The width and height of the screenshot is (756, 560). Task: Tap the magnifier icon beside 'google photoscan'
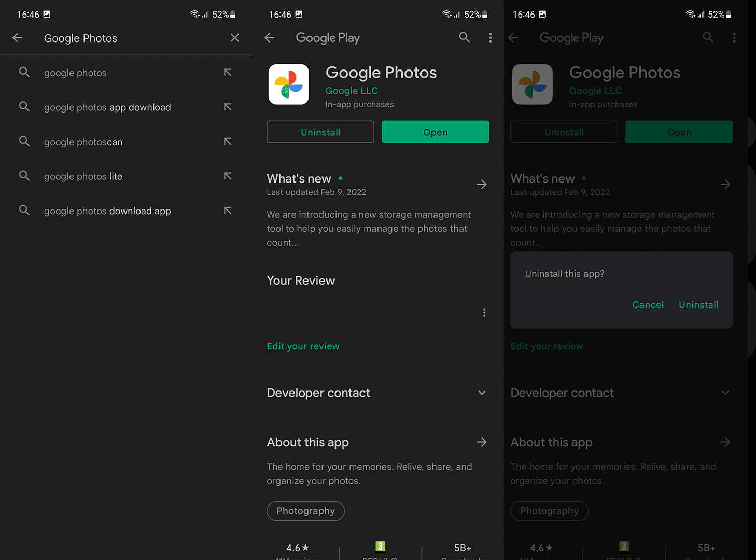click(x=24, y=141)
